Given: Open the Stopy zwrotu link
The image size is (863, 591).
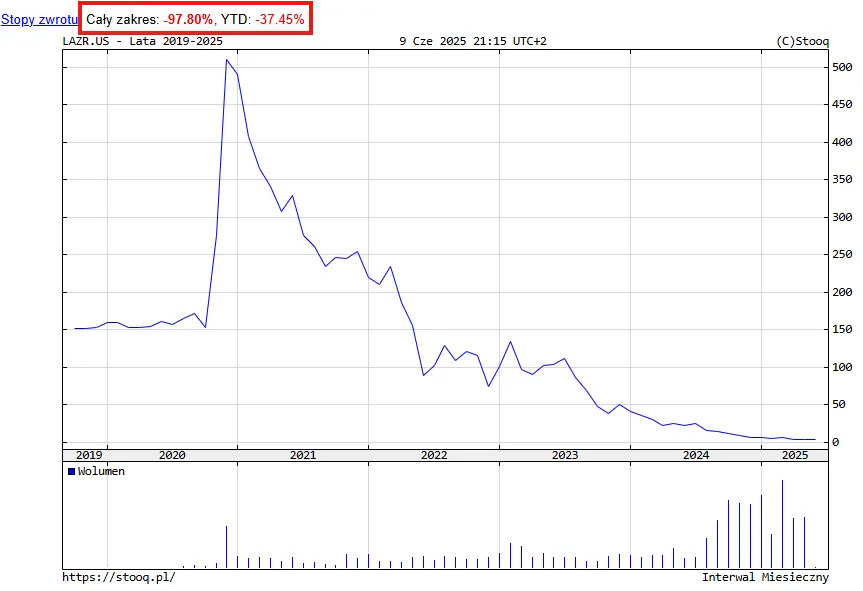Looking at the screenshot, I should click(x=39, y=19).
